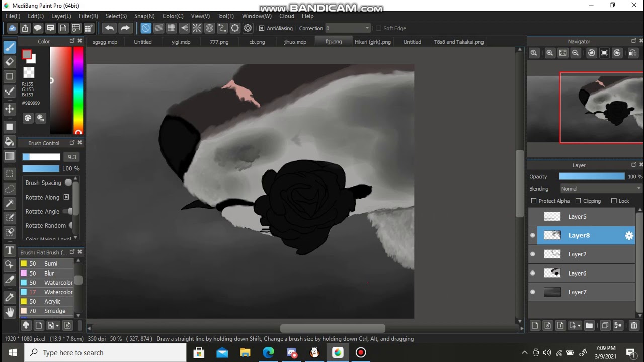The image size is (644, 362).
Task: Open the Filter menu
Action: pos(88,16)
